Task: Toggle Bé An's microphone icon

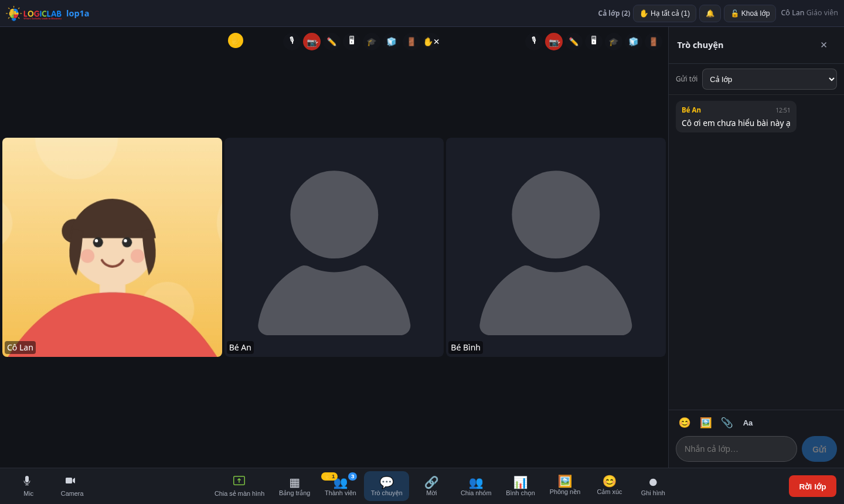Action: coord(292,42)
